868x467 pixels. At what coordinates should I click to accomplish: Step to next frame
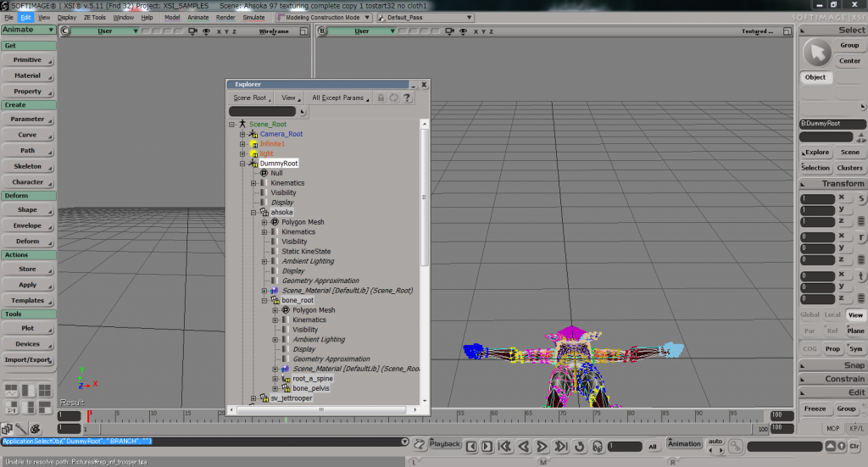pos(487,447)
